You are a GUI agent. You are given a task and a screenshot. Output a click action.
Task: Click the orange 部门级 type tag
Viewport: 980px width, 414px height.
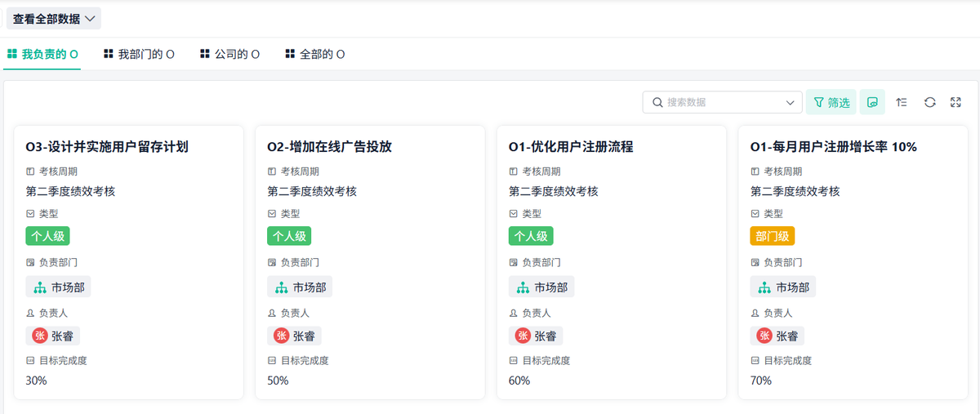[772, 236]
